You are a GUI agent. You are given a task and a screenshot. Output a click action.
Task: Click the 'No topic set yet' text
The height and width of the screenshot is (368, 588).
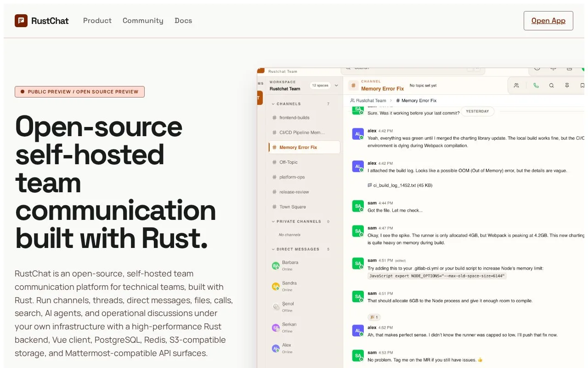pyautogui.click(x=423, y=86)
